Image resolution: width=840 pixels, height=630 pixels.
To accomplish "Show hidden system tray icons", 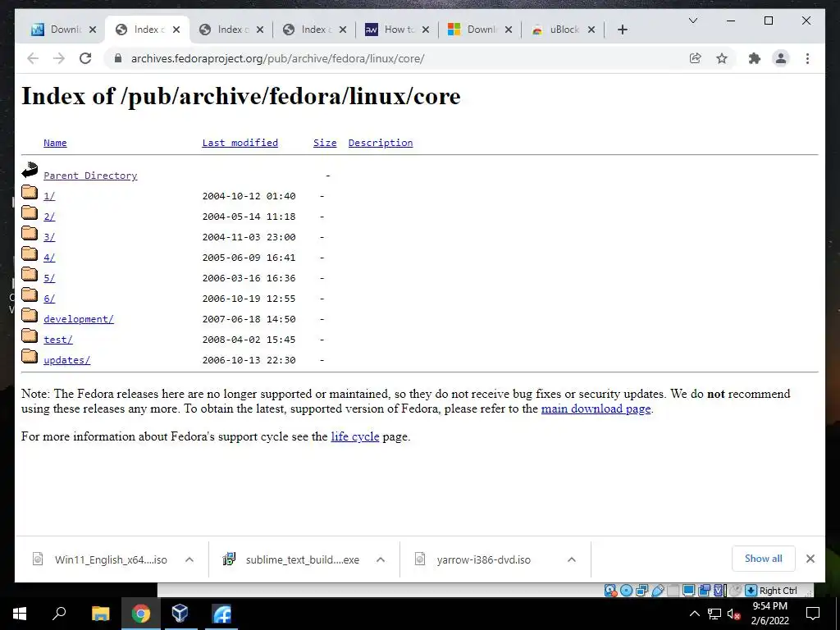I will [694, 614].
